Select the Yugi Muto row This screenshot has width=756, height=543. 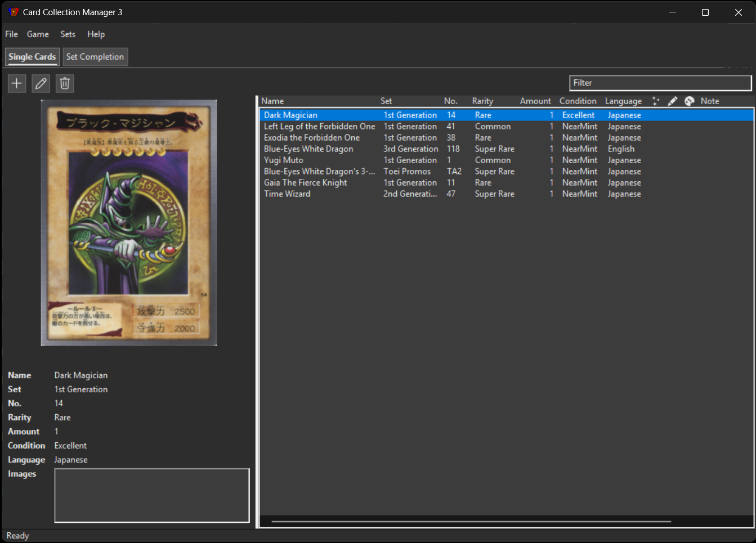[507, 160]
